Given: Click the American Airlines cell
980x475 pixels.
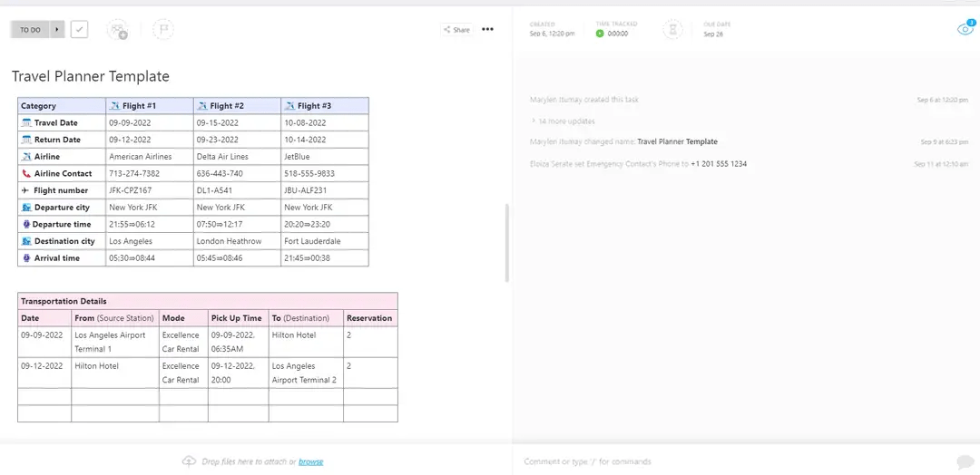Looking at the screenshot, I should click(x=150, y=157).
